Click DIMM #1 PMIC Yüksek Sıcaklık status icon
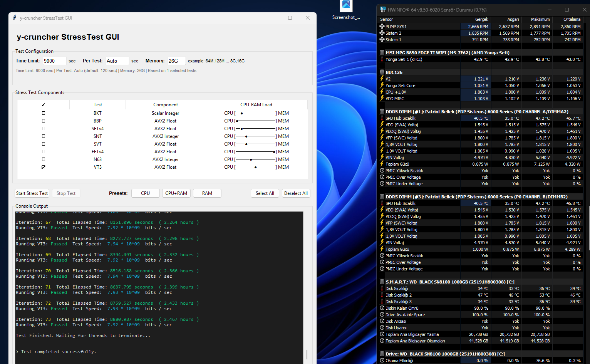590x364 pixels. tap(382, 171)
